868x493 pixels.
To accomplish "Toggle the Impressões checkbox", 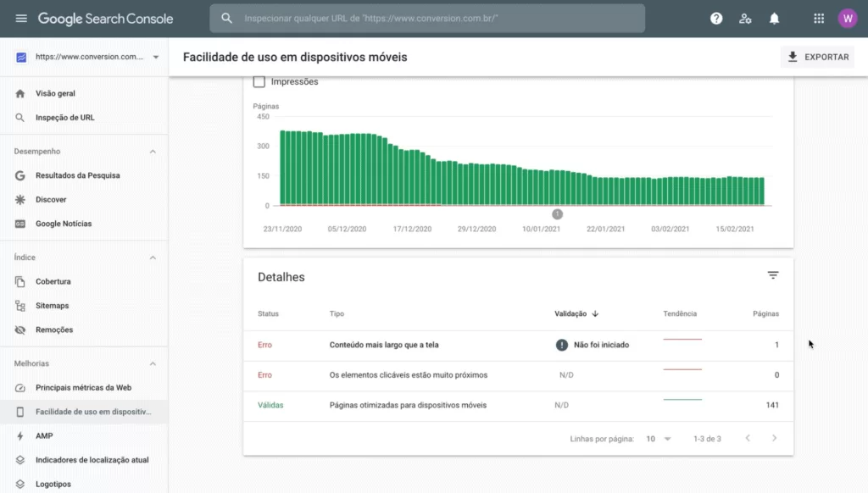I will tap(259, 82).
